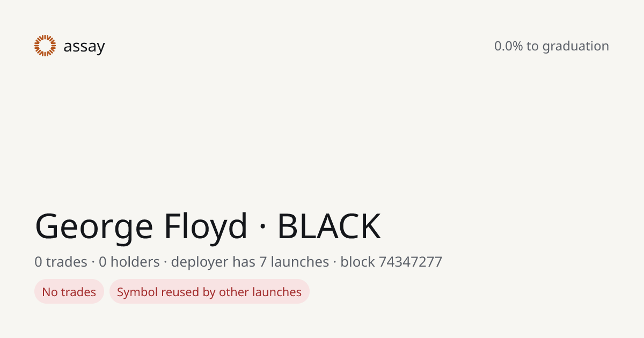Click the number 74347277
This screenshot has height=338, width=644.
coord(411,262)
